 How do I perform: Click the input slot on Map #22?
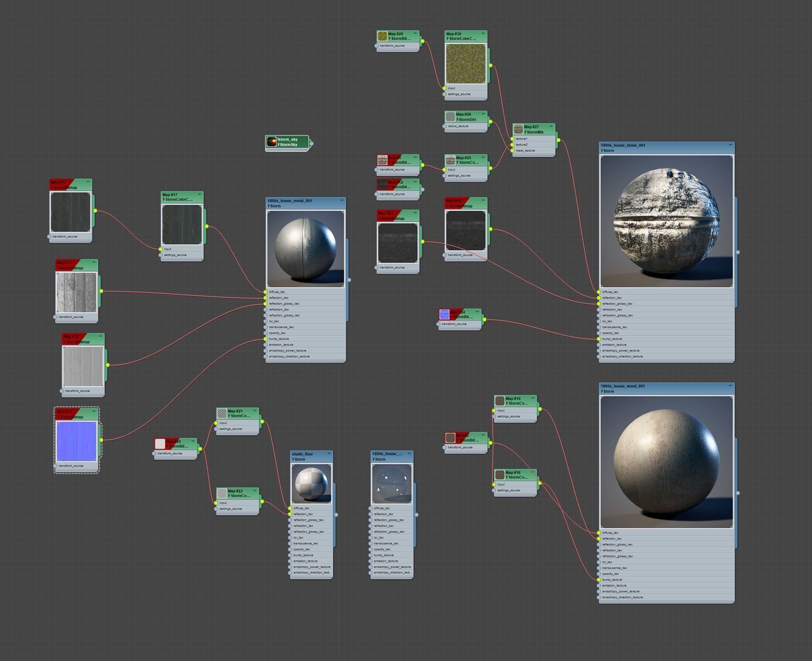point(238,503)
